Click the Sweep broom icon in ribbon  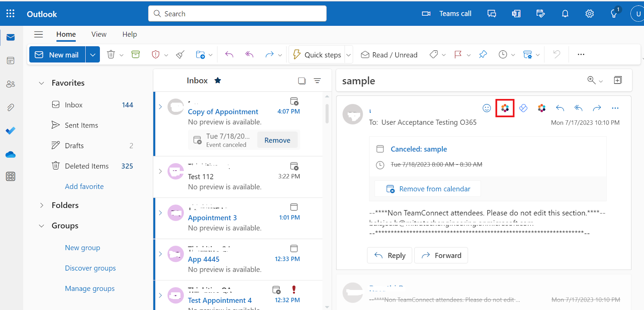tap(180, 54)
